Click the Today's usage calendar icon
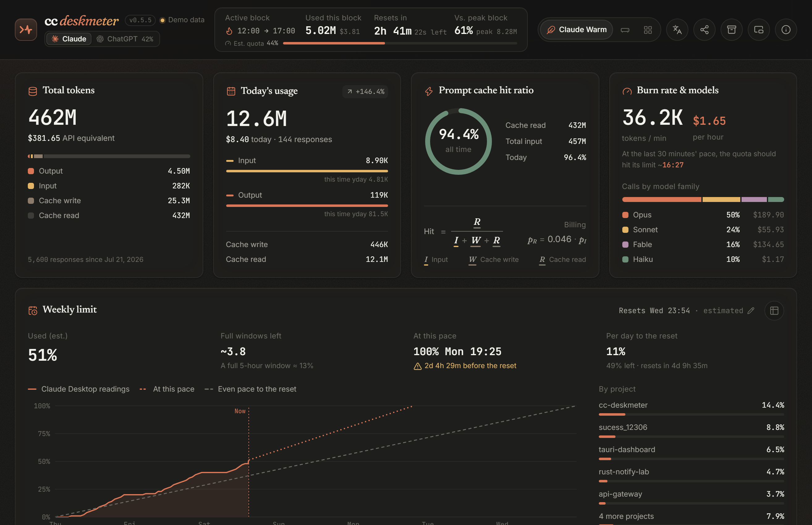This screenshot has height=525, width=812. pos(231,91)
